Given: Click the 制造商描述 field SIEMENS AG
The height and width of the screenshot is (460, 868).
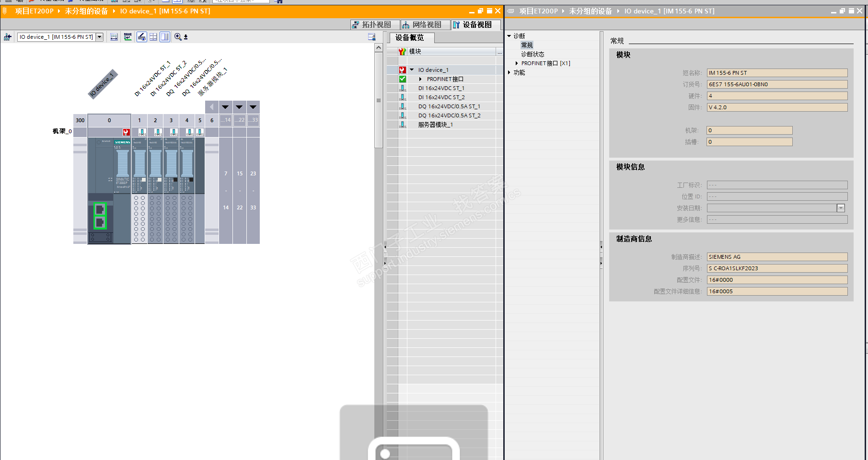Looking at the screenshot, I should 777,257.
